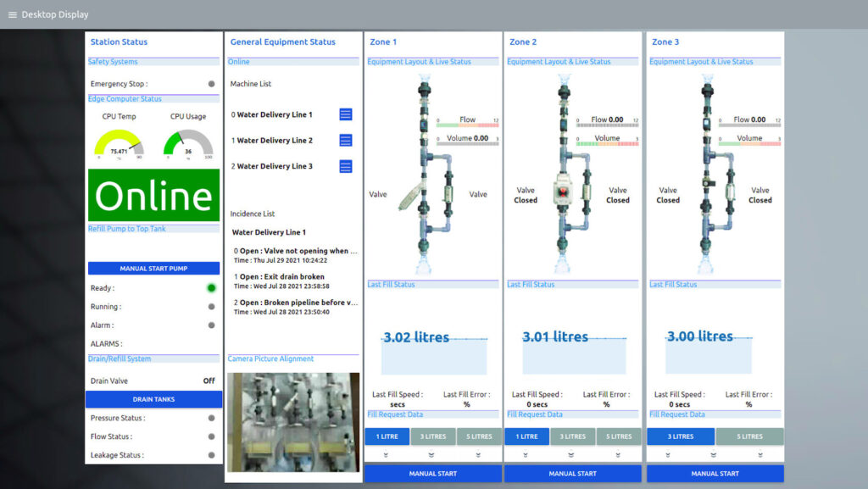Image resolution: width=868 pixels, height=489 pixels.
Task: Select 1 LITRE fill option in Zone 1
Action: pyautogui.click(x=387, y=436)
